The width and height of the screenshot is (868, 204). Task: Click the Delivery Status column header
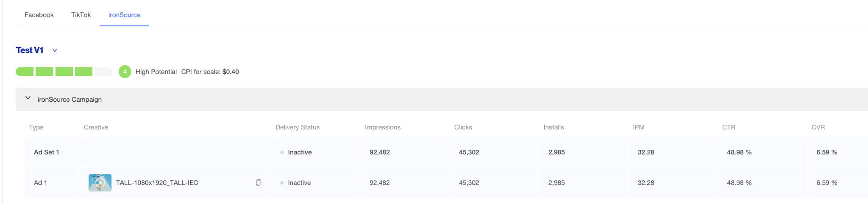click(298, 127)
